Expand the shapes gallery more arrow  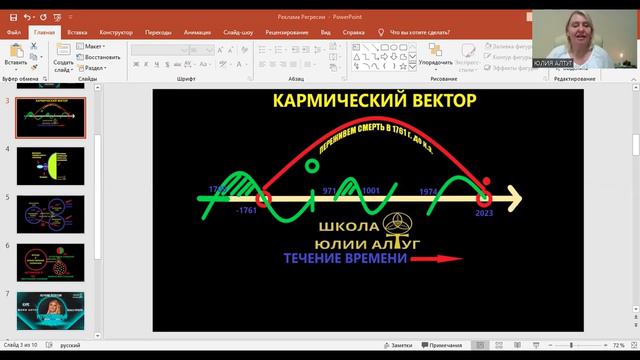(412, 67)
